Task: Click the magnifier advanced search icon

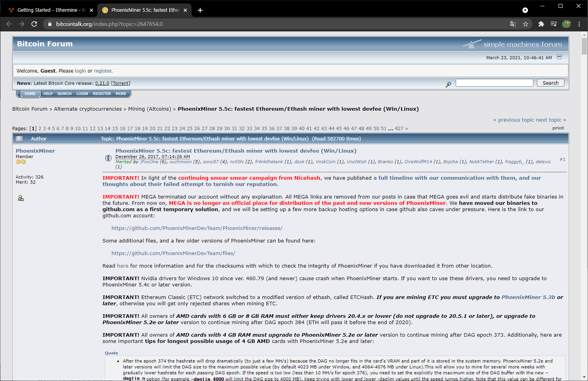Action: click(448, 84)
